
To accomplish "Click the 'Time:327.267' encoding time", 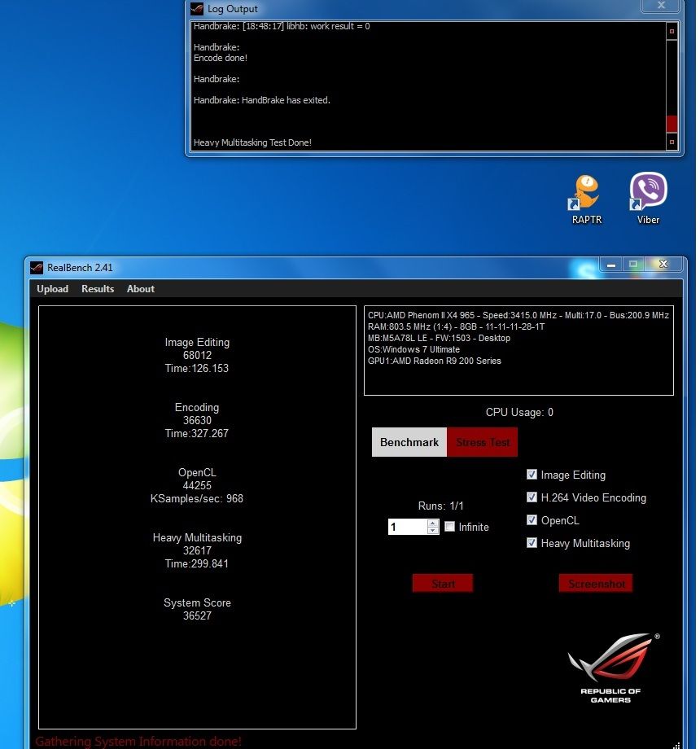I will coord(197,433).
